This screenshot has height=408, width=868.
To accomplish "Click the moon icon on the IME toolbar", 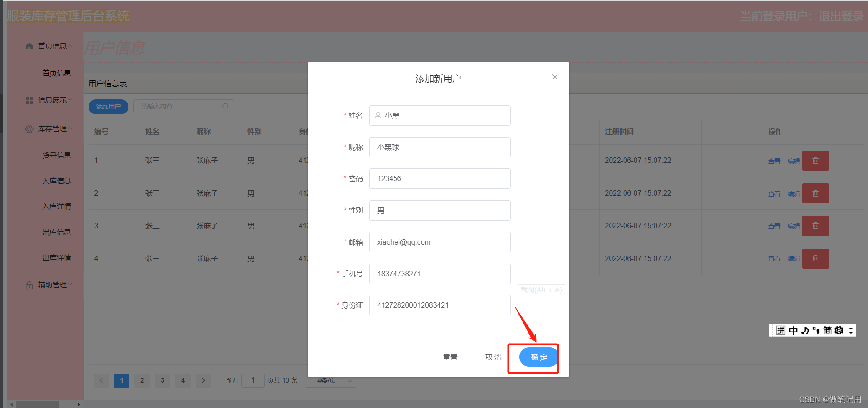I will pyautogui.click(x=805, y=330).
